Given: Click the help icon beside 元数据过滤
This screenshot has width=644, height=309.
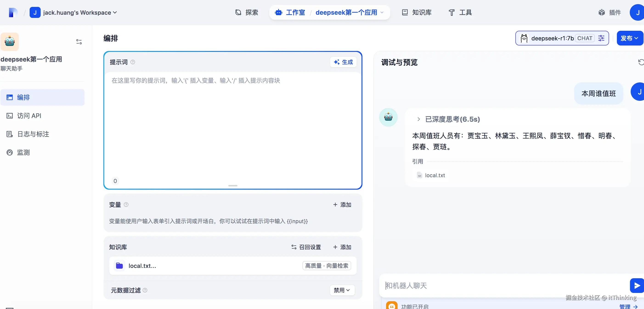Looking at the screenshot, I should (145, 290).
